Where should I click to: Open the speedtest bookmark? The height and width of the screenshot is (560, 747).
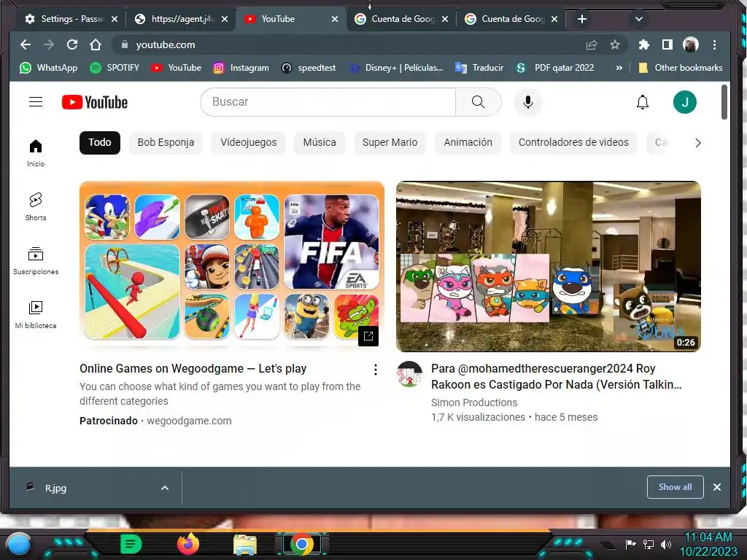click(x=309, y=68)
